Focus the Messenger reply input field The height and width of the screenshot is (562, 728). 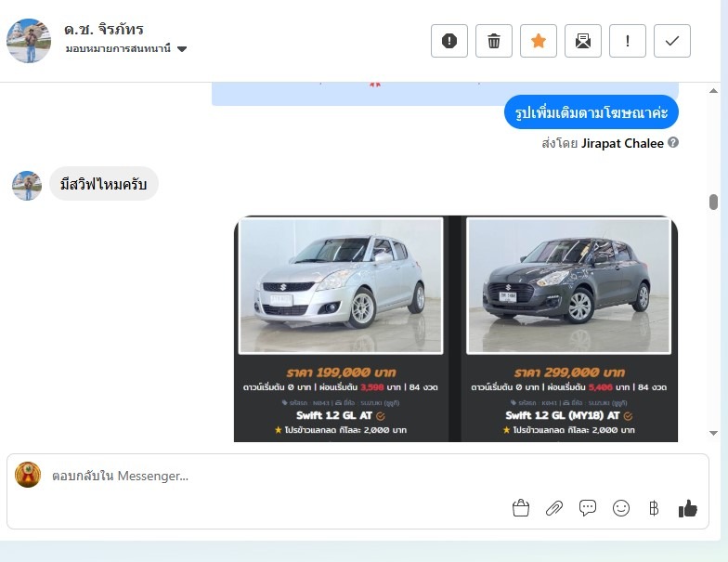[357, 476]
